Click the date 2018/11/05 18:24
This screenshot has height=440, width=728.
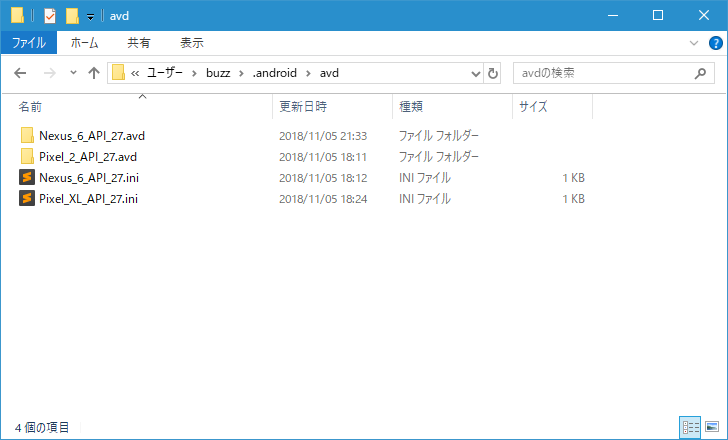point(323,199)
